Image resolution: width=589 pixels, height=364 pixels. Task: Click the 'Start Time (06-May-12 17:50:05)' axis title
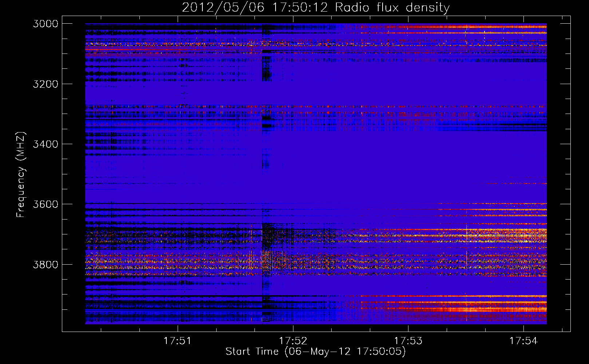[x=316, y=352]
